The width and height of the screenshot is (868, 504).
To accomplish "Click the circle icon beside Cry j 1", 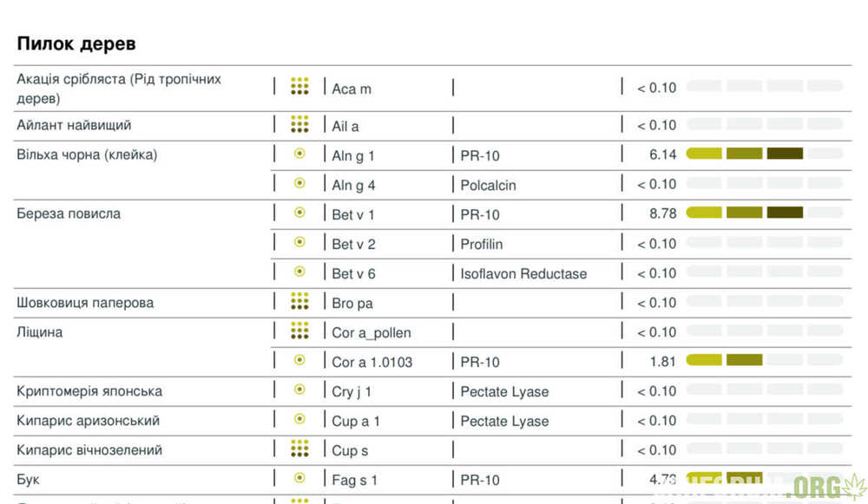I will (299, 389).
